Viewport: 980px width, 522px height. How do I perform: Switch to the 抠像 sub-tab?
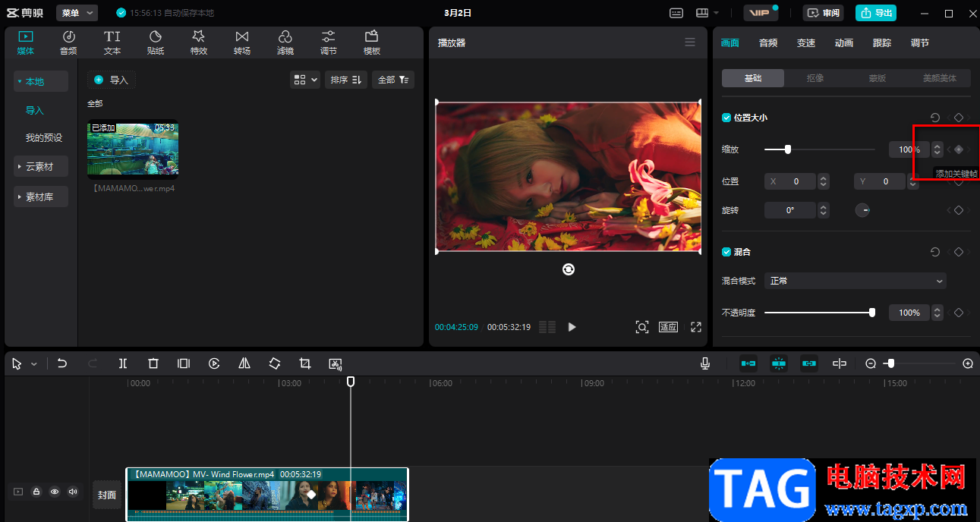point(815,77)
